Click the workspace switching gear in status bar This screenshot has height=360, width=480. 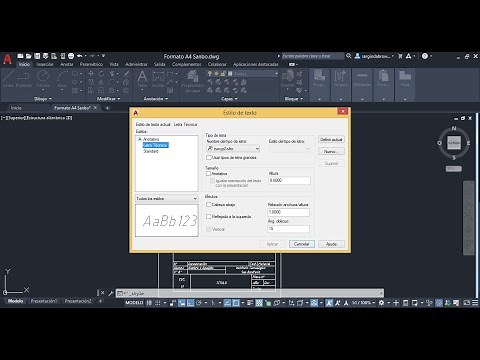click(381, 303)
